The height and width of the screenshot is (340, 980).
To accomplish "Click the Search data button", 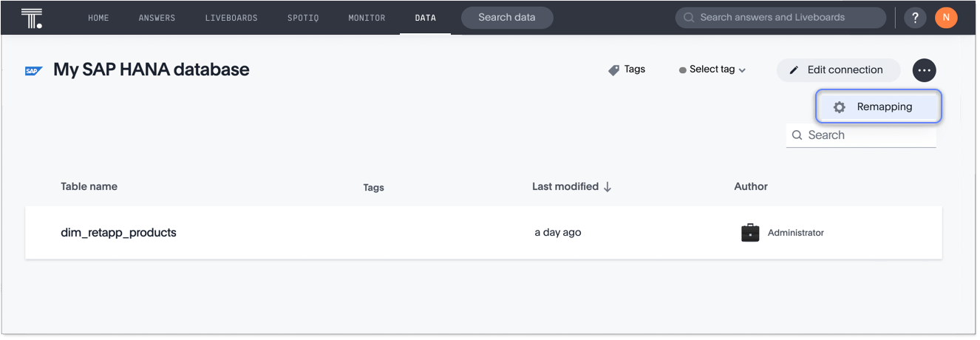I will [507, 18].
